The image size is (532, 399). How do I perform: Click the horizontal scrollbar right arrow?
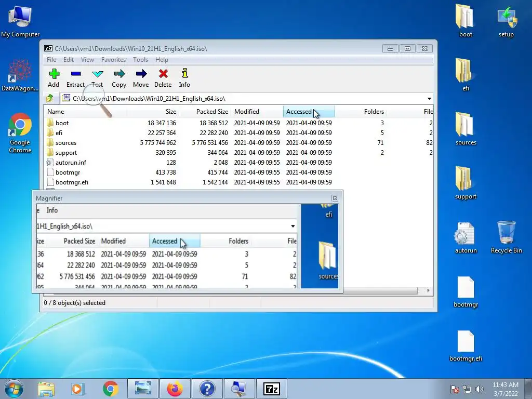pyautogui.click(x=428, y=291)
